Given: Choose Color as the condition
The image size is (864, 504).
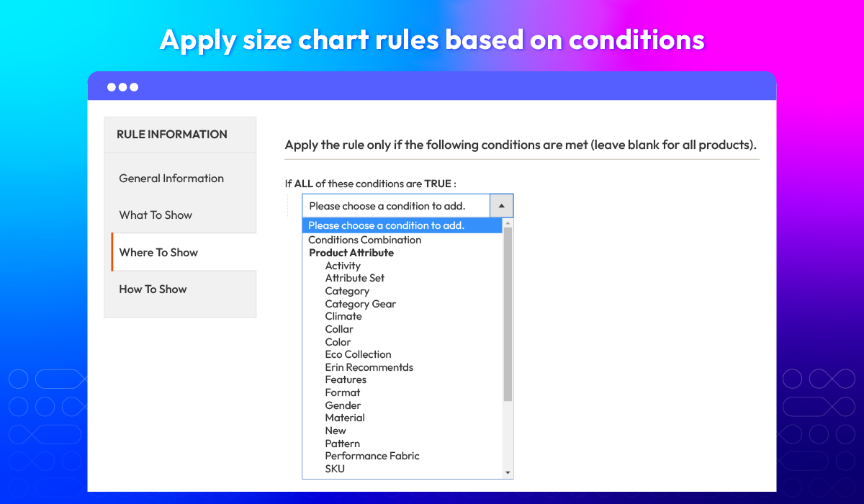Looking at the screenshot, I should pyautogui.click(x=338, y=342).
